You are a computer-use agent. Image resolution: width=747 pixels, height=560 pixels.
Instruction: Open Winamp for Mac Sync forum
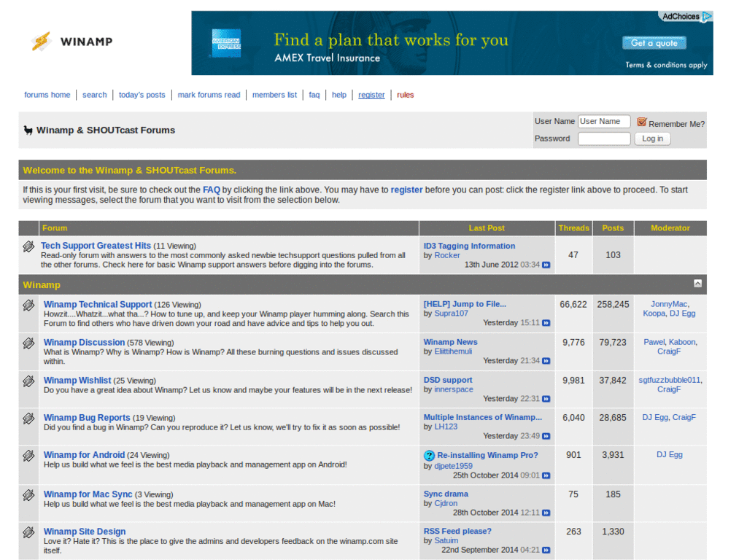88,494
